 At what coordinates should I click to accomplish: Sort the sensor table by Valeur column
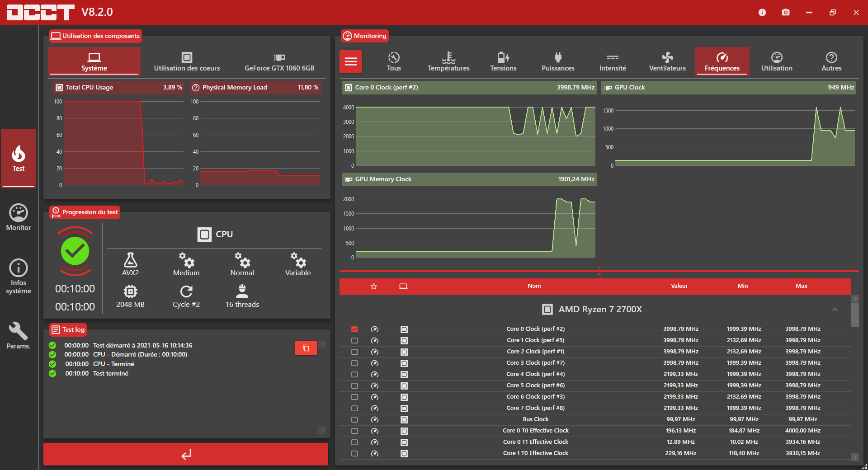point(679,286)
